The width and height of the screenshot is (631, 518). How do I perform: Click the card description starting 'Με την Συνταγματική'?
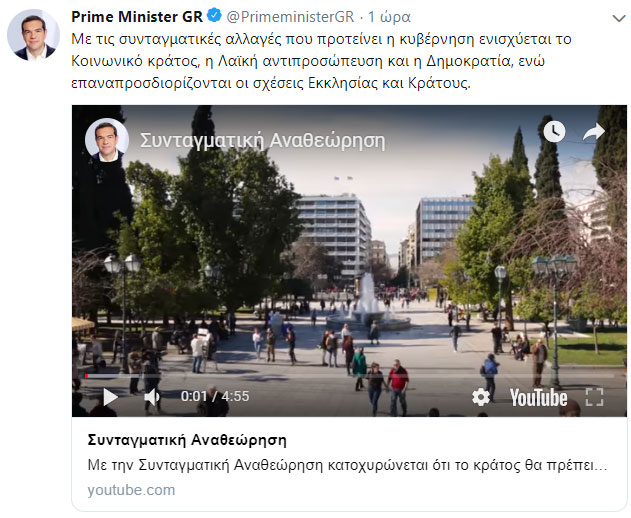347,465
